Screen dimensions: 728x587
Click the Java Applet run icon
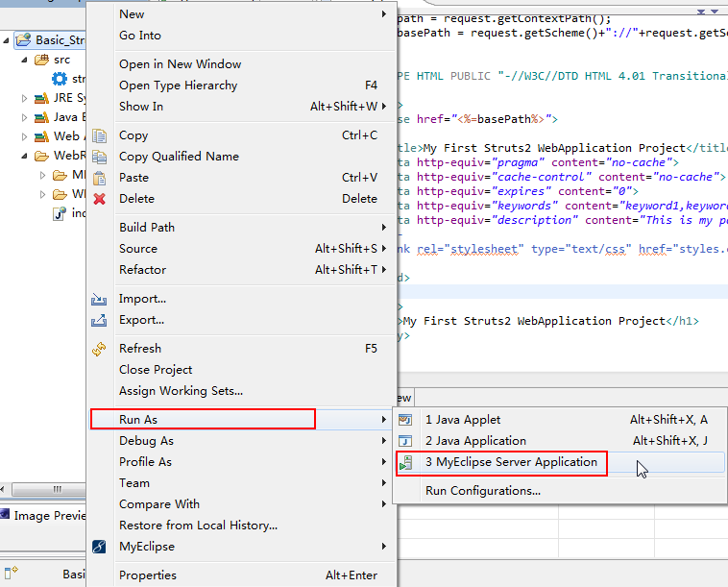[405, 420]
